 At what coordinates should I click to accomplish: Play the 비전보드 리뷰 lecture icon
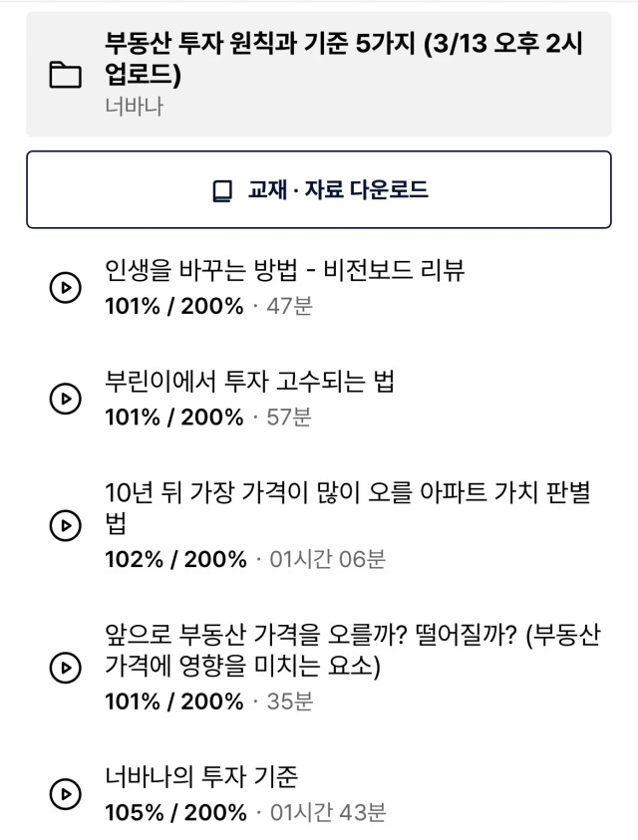click(65, 288)
